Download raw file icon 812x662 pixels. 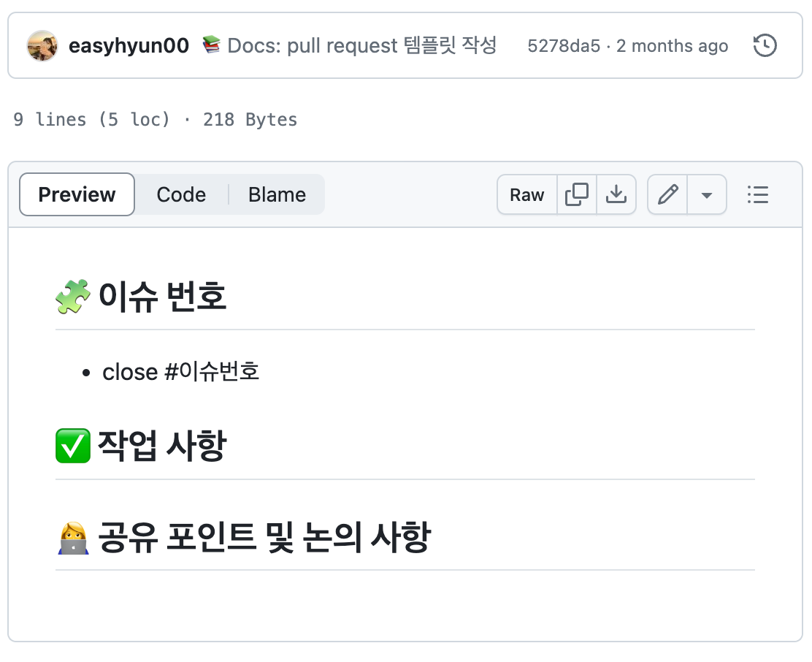tap(616, 195)
